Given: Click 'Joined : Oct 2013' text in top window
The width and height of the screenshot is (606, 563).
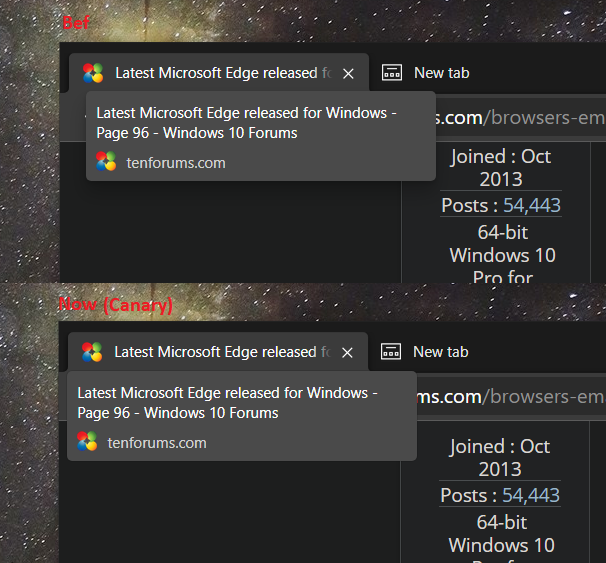Looking at the screenshot, I should (501, 168).
